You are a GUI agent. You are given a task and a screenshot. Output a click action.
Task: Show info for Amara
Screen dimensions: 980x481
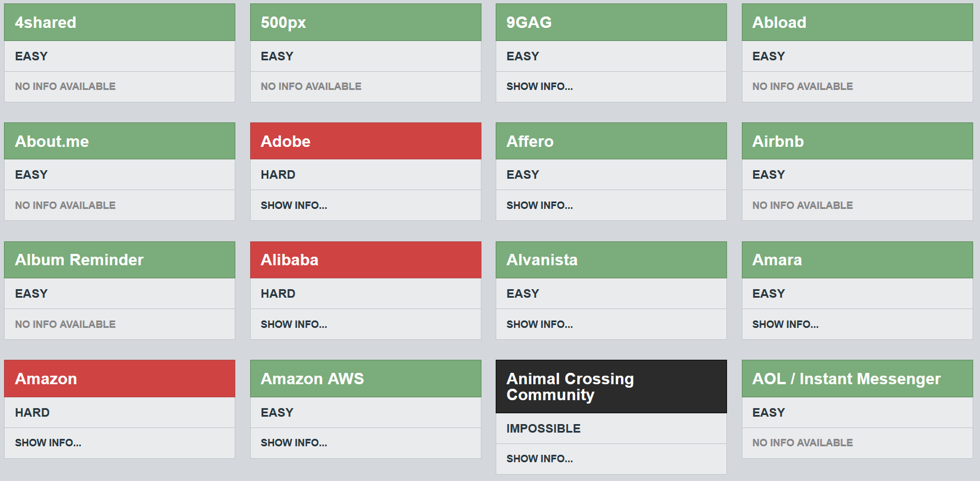(785, 324)
